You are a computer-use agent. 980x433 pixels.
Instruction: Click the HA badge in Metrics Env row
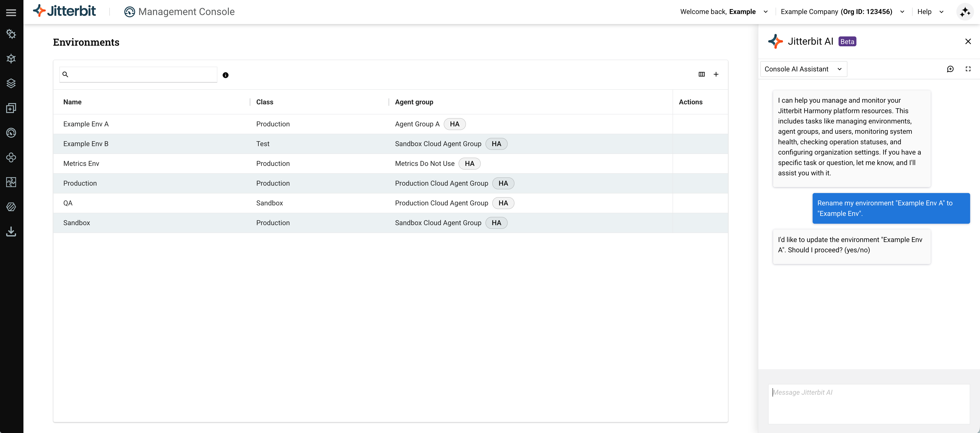tap(469, 164)
